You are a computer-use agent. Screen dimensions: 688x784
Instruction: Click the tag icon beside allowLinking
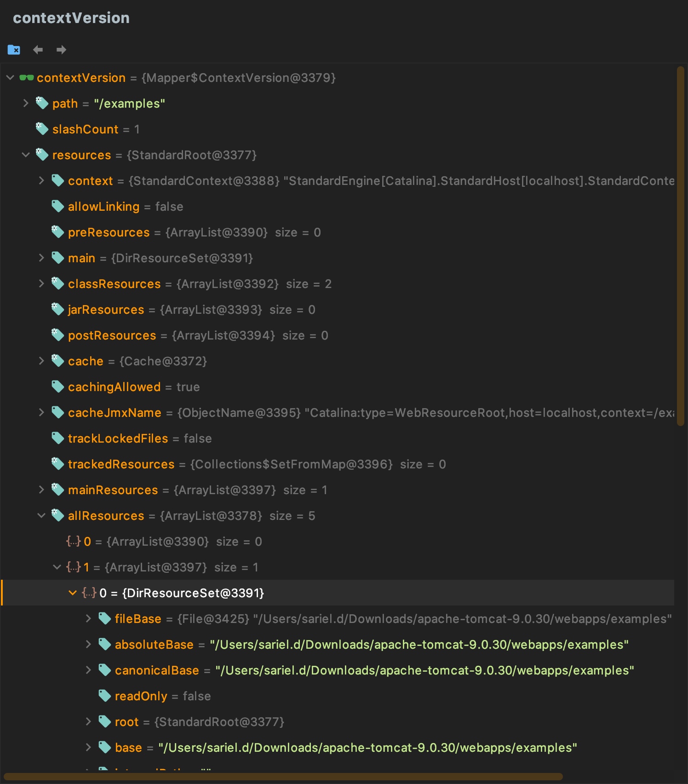(58, 206)
